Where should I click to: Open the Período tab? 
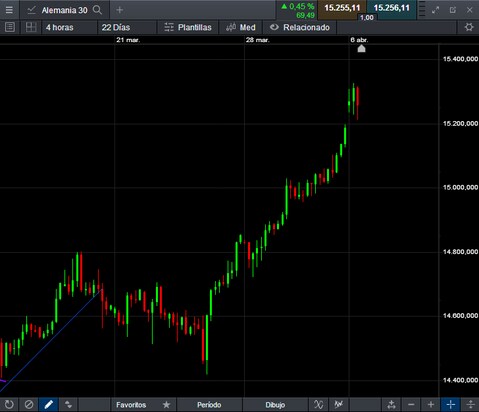(x=209, y=405)
